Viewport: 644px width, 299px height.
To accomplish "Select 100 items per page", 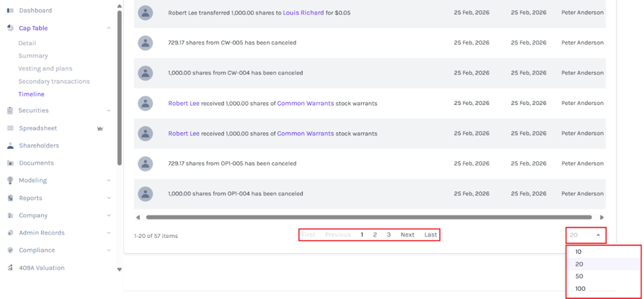I will tap(604, 289).
